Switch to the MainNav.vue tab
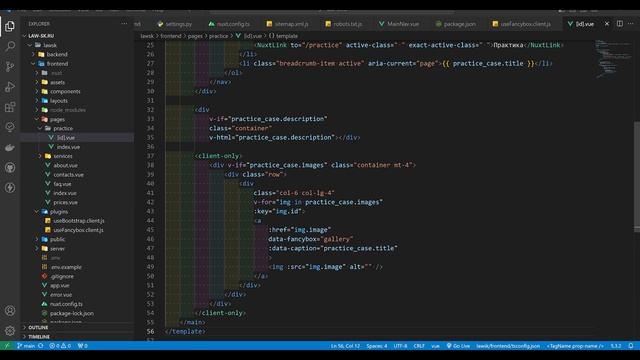This screenshot has height=360, width=640. [399, 24]
